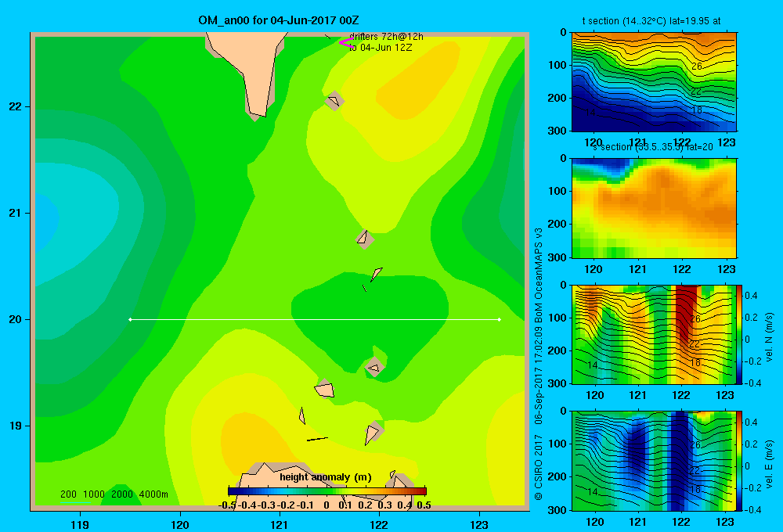Screen dimensions: 783x532
Task: Click the "22" contour label in vel. N plot
Action: [x=695, y=344]
